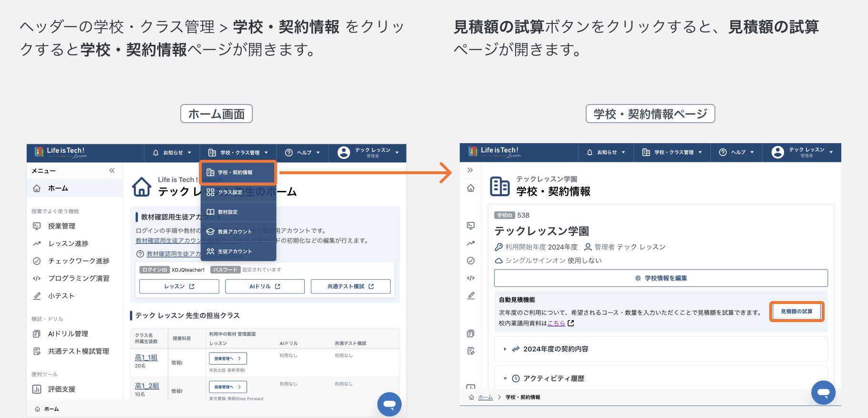Open 共通テスト模試管理 icon item in the sidebar
Screen dimensions: 868x418
[71, 351]
